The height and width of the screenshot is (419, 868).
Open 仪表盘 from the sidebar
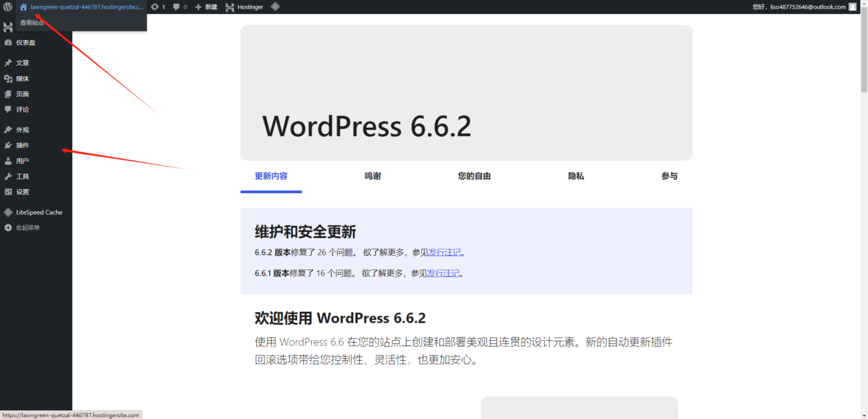7,42
